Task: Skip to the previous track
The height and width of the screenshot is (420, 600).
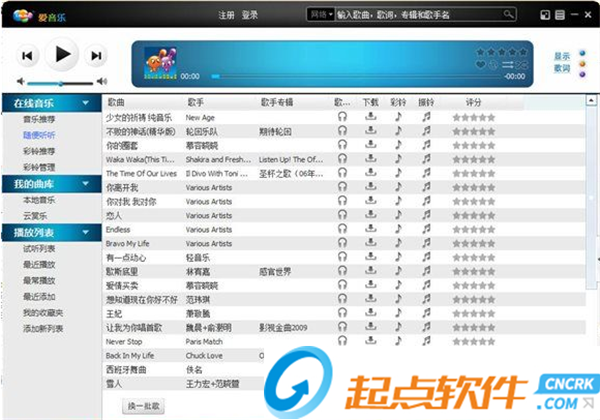Action: pyautogui.click(x=28, y=56)
